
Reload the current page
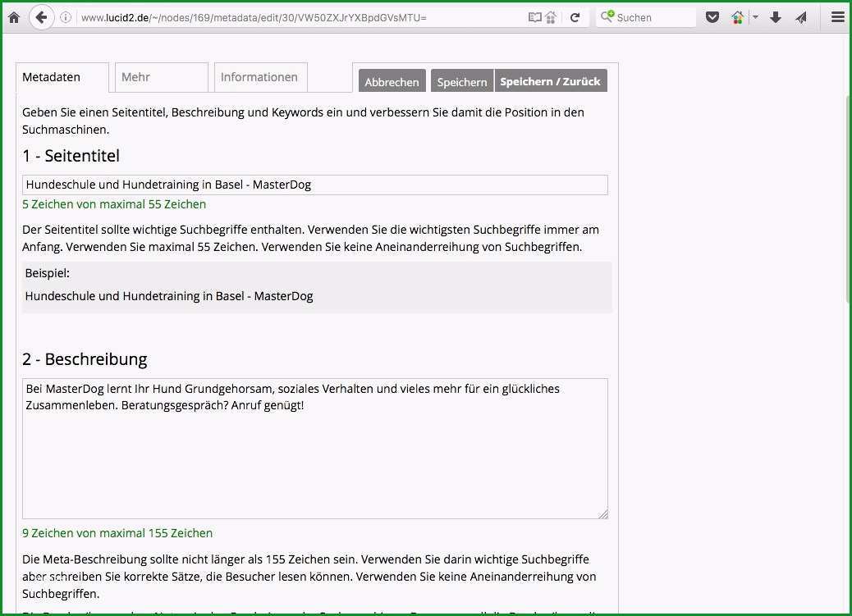click(x=575, y=17)
